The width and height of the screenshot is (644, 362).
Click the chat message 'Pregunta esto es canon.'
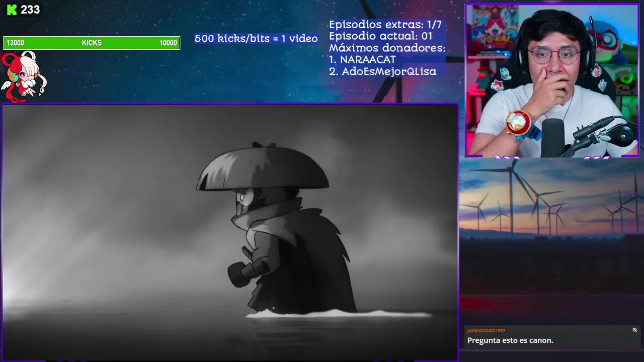510,340
